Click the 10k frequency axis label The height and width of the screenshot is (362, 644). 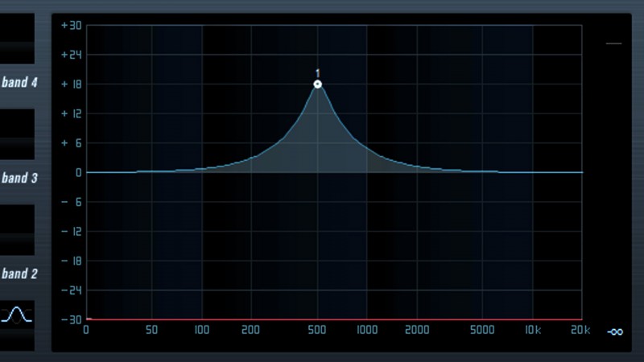(533, 330)
